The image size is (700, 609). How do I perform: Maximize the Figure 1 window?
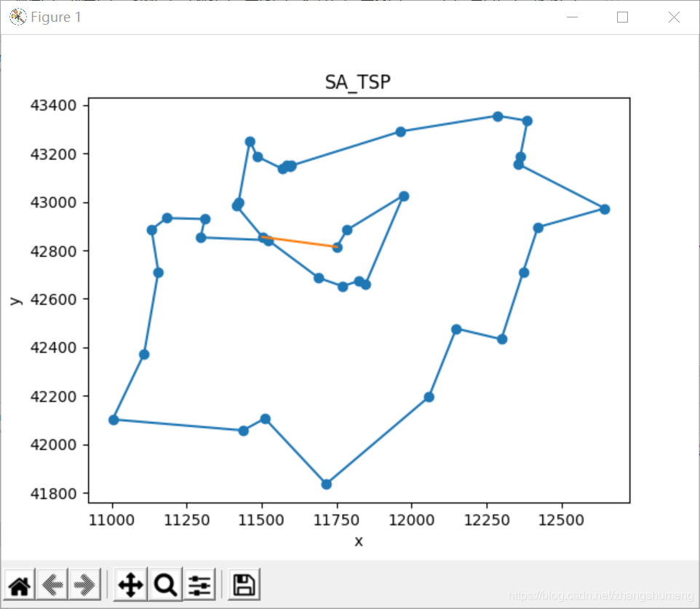[622, 17]
